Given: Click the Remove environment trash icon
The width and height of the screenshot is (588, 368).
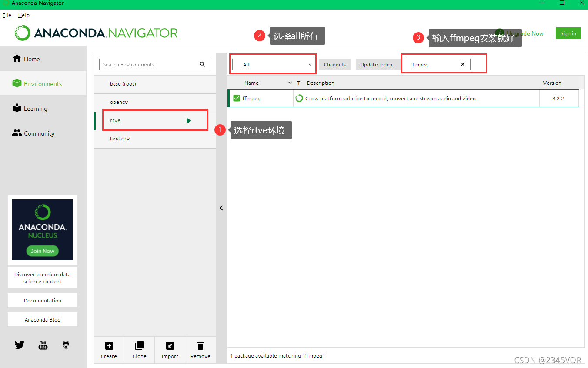Looking at the screenshot, I should [x=200, y=346].
